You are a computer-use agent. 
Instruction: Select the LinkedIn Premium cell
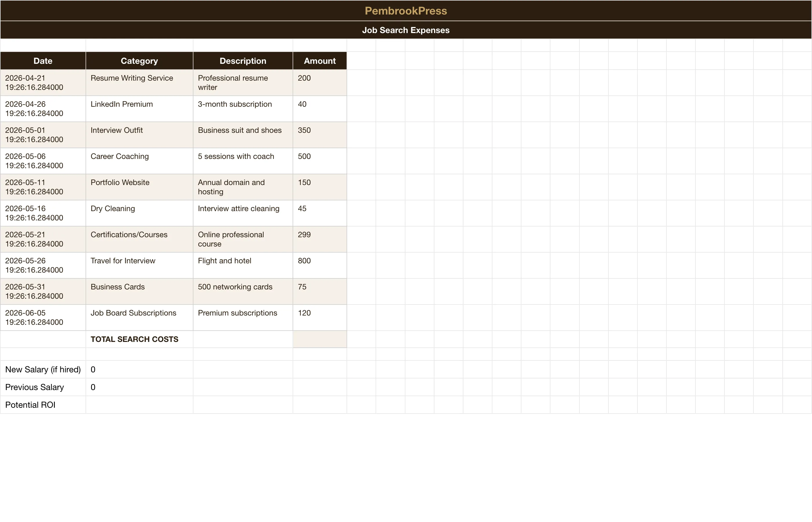139,109
